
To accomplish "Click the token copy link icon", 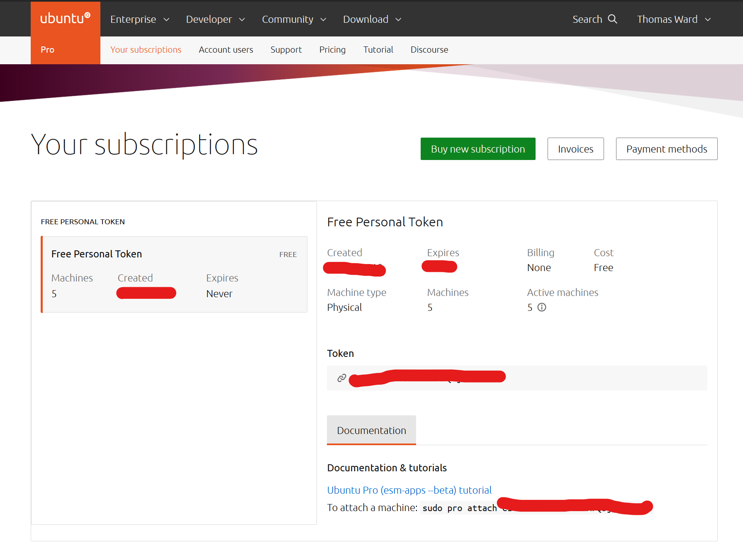I will pyautogui.click(x=341, y=378).
